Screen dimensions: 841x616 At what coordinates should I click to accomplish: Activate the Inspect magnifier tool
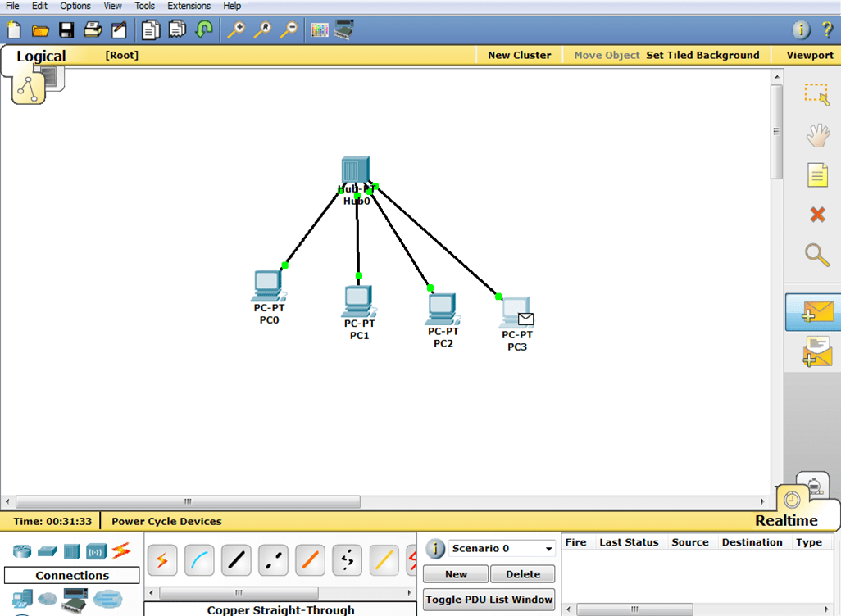tap(816, 255)
